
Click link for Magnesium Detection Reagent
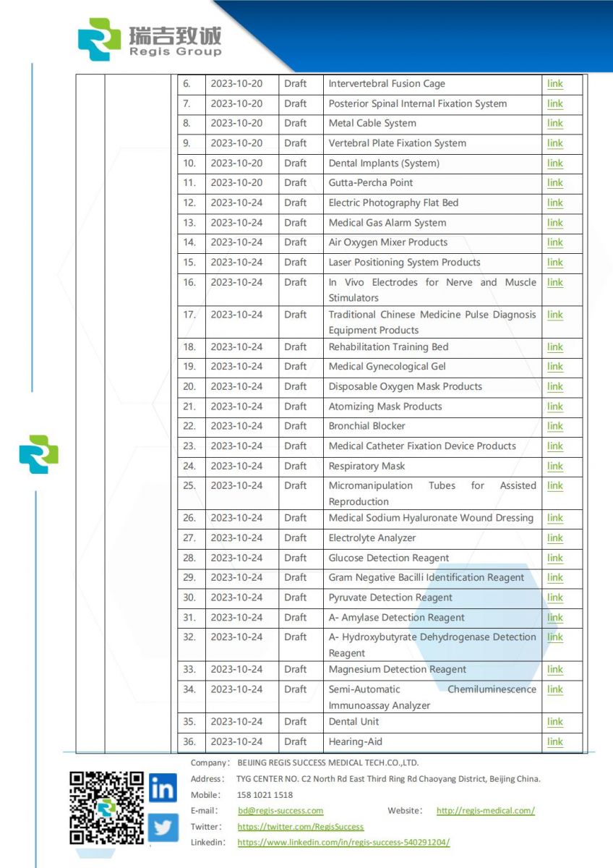coord(554,670)
